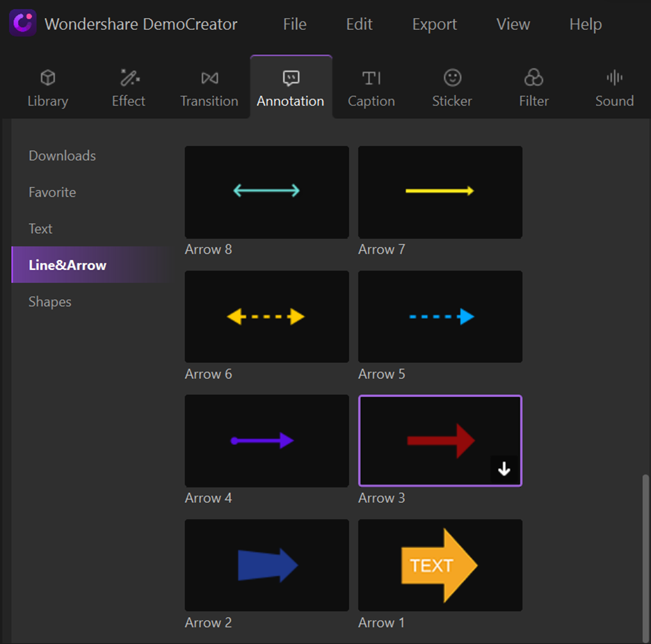
Task: Open the File menu
Action: point(295,24)
